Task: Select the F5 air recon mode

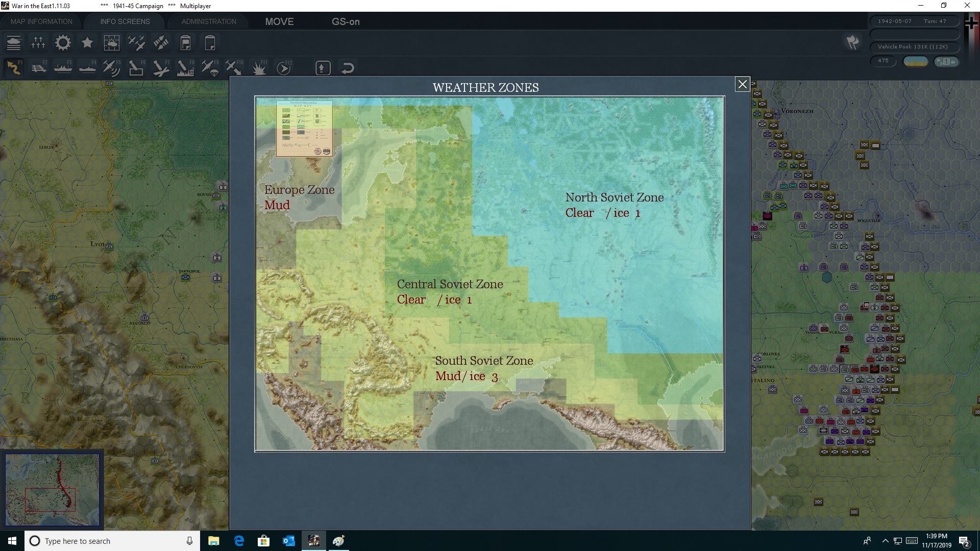Action: 111,67
